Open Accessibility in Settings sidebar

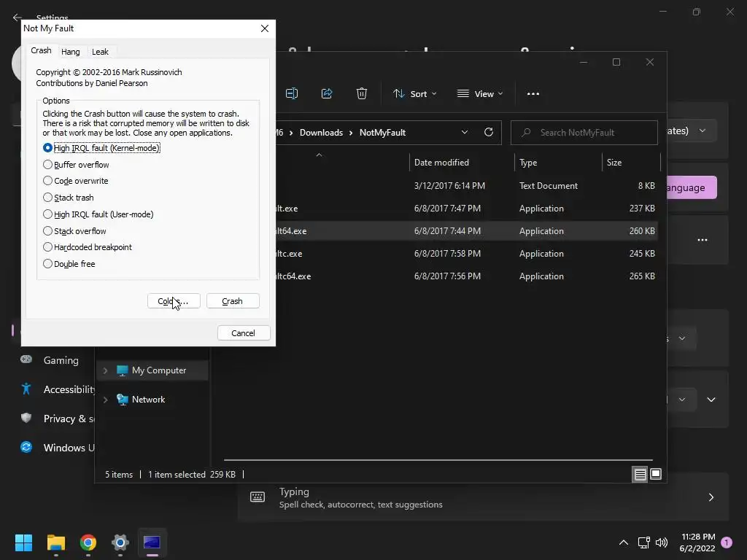[x=57, y=389]
